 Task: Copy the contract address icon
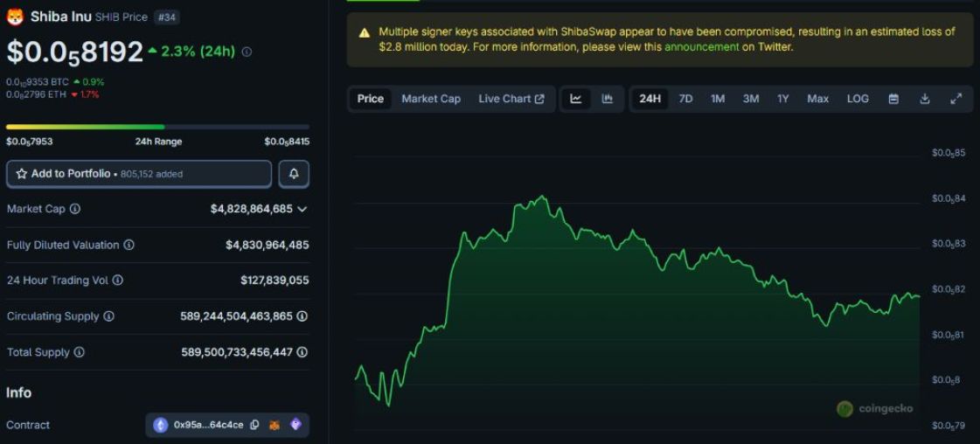click(x=254, y=425)
